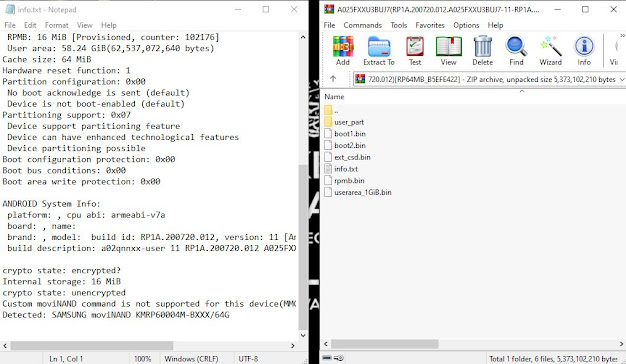Click 'Hardware reset function: 1' line

click(66, 71)
